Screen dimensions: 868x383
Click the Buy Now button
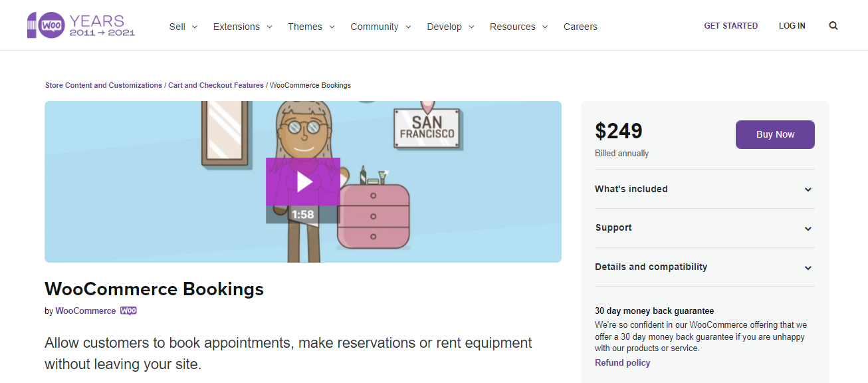pyautogui.click(x=775, y=134)
